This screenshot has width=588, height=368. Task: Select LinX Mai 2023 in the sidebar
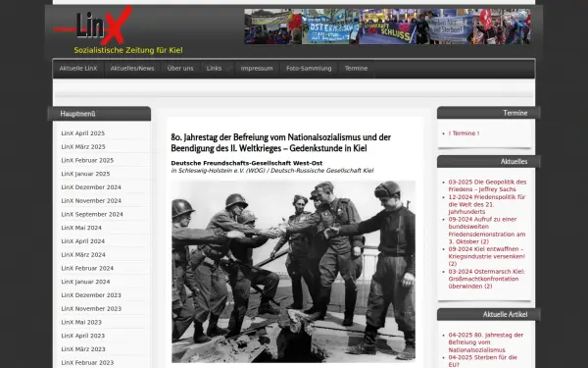[x=81, y=323]
